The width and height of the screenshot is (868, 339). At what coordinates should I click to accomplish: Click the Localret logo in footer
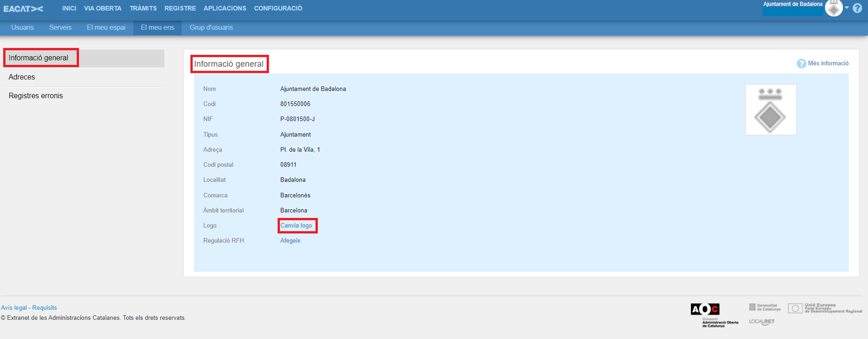pyautogui.click(x=762, y=322)
